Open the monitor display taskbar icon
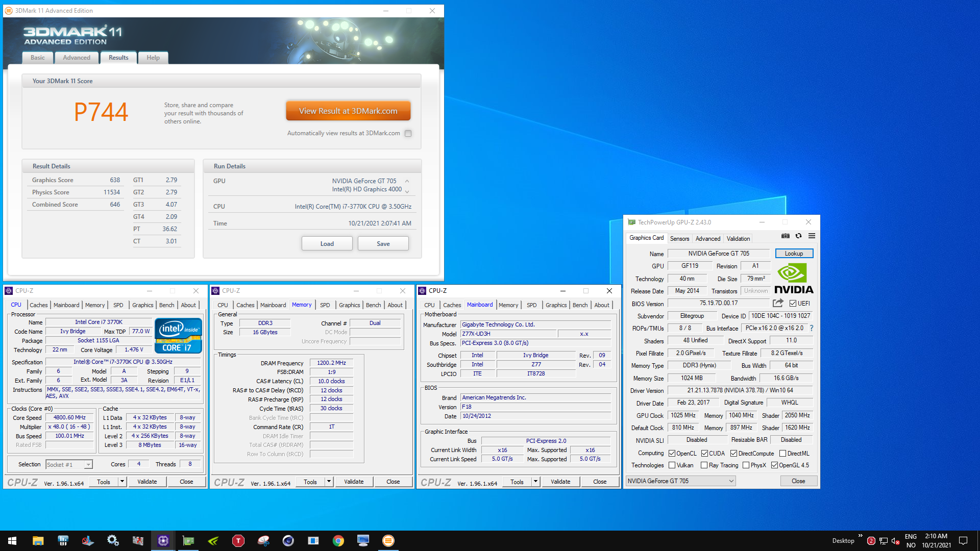This screenshot has width=980, height=551. 363,541
